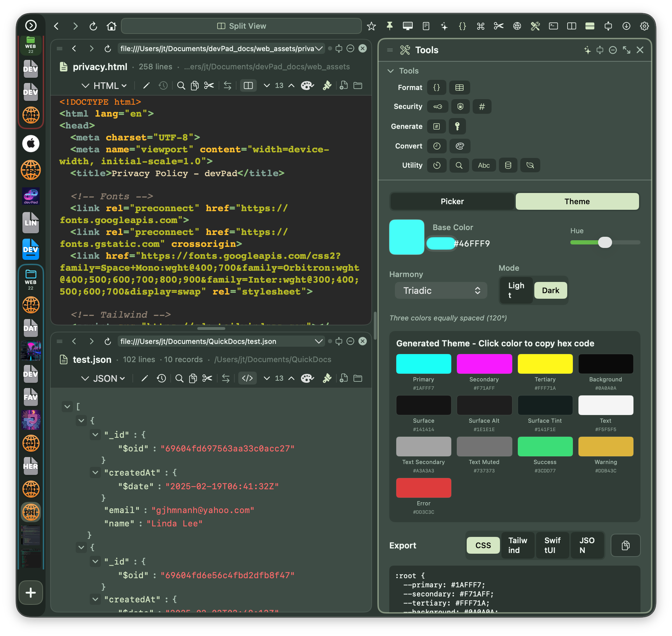
Task: Click the palette icon in the HTML editor toolbar
Action: (x=307, y=85)
